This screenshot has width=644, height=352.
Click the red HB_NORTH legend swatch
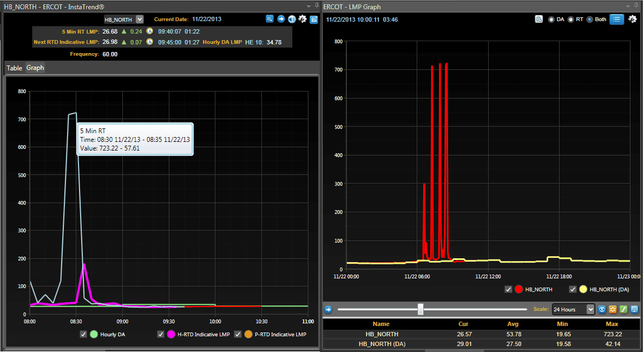pos(519,290)
